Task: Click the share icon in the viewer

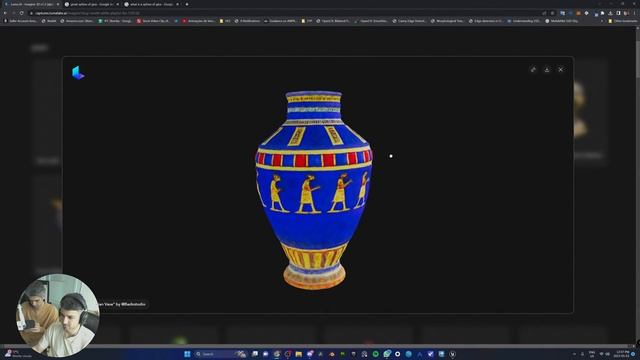Action: [x=533, y=70]
